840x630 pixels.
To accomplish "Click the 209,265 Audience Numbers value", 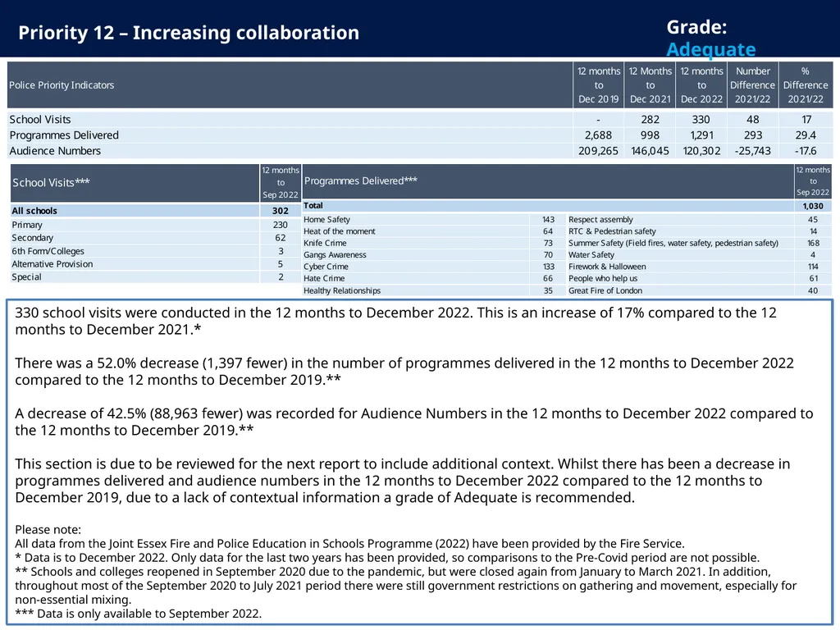I will pyautogui.click(x=598, y=151).
